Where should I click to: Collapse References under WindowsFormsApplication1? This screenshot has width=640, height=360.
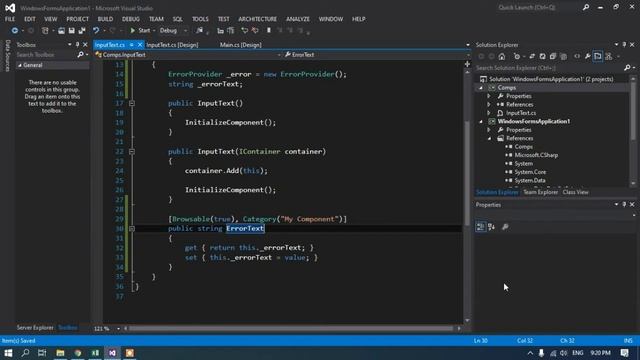click(x=489, y=138)
